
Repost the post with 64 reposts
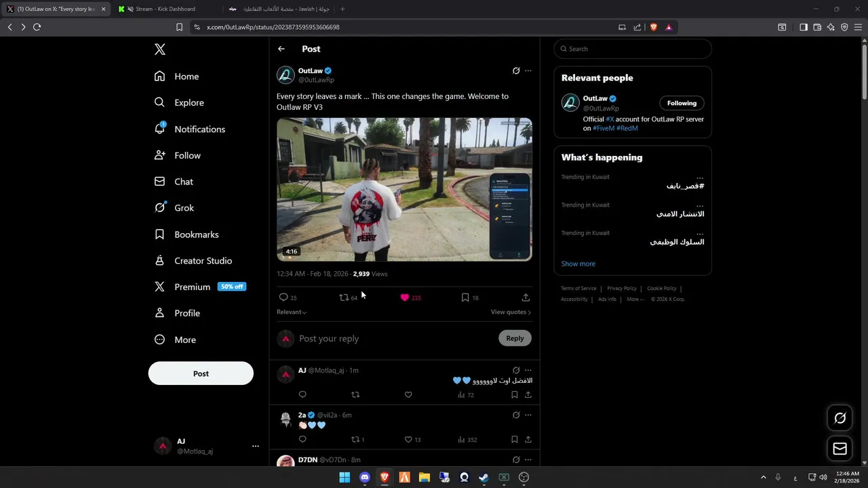(348, 298)
